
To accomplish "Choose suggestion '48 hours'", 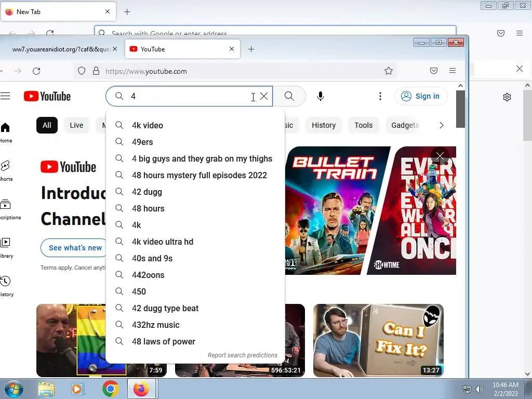I will click(x=195, y=208).
